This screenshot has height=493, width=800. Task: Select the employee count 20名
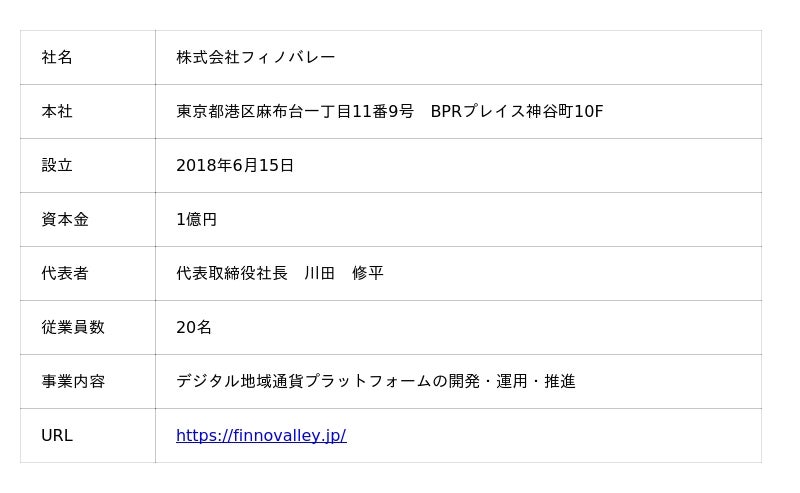pos(194,327)
